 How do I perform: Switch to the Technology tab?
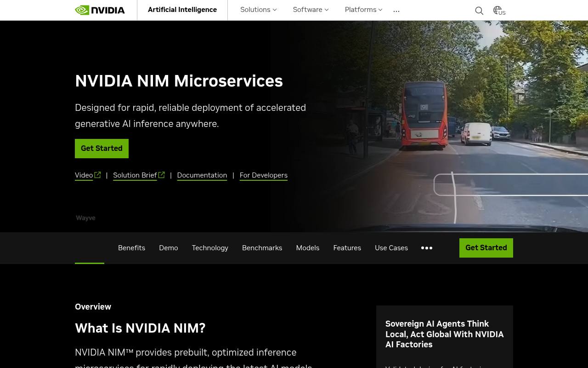coord(210,248)
